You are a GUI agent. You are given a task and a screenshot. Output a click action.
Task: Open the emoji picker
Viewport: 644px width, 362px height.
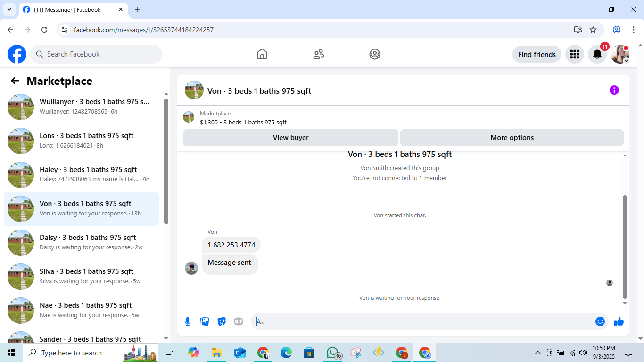pyautogui.click(x=600, y=321)
